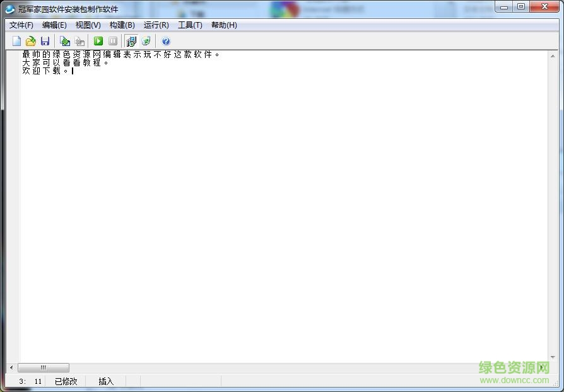
Task: Close the installer maker window
Action: click(x=544, y=7)
